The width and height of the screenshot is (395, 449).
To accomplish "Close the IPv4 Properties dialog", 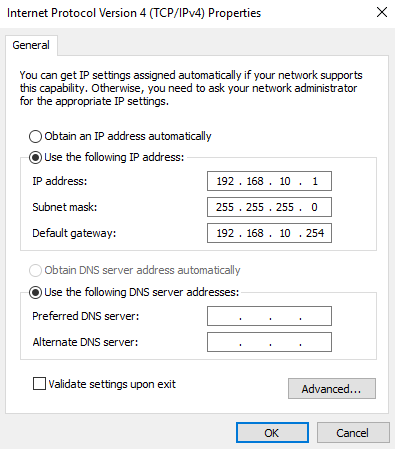I will coord(382,13).
